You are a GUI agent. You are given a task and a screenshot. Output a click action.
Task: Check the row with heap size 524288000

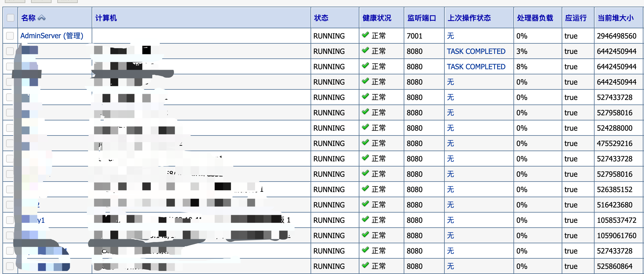click(x=10, y=128)
